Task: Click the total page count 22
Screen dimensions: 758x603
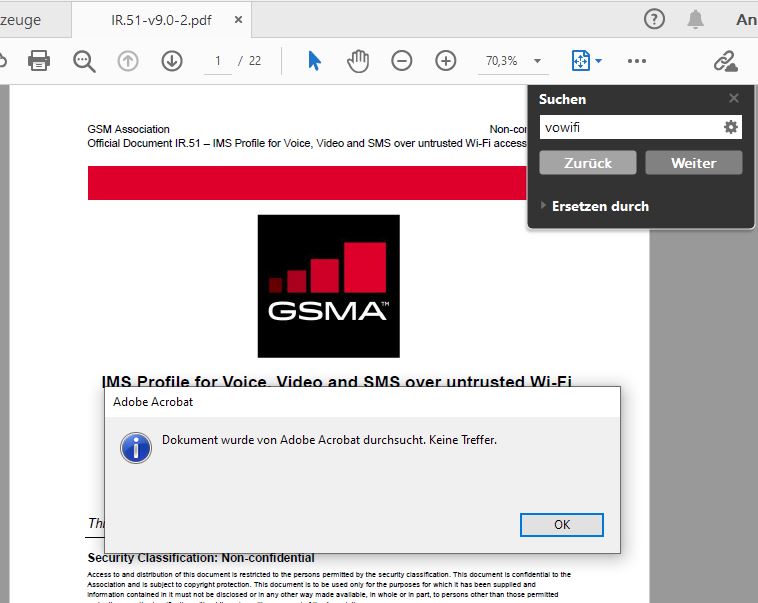Action: (x=255, y=61)
